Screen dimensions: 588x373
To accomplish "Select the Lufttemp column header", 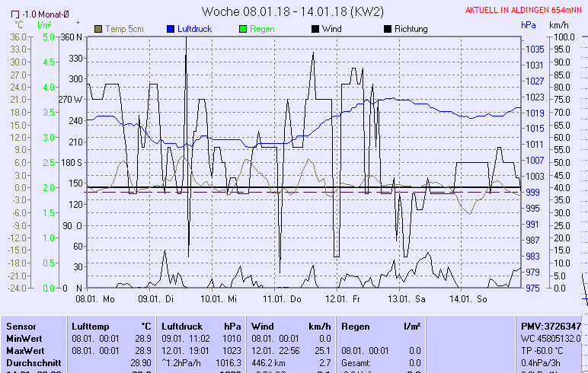I will point(94,326).
